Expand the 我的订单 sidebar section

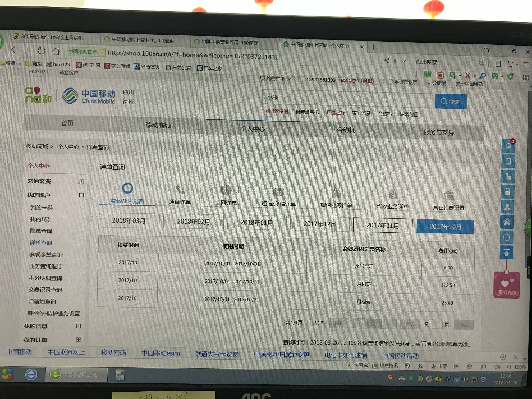(78, 340)
